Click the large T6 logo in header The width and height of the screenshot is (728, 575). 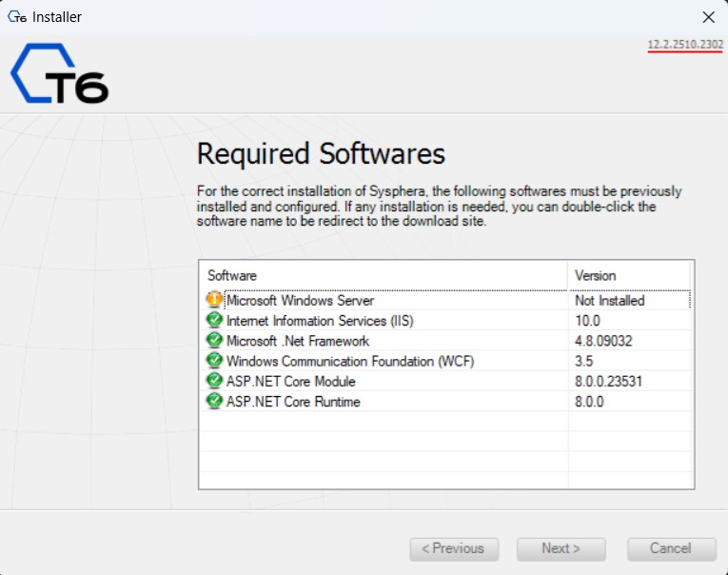point(59,73)
